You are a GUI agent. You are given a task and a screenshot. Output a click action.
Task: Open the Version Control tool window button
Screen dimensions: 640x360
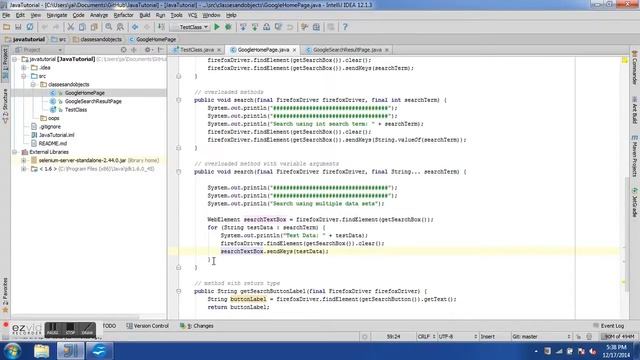[148, 326]
